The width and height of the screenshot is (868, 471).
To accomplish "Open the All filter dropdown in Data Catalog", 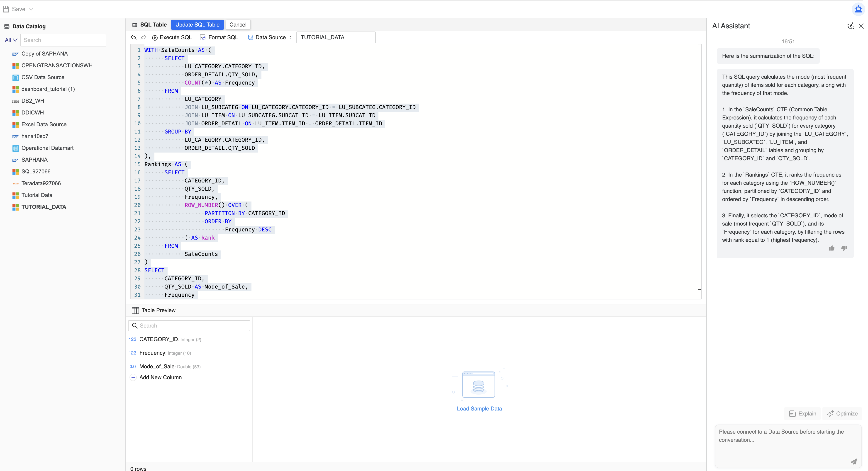I will coord(11,40).
